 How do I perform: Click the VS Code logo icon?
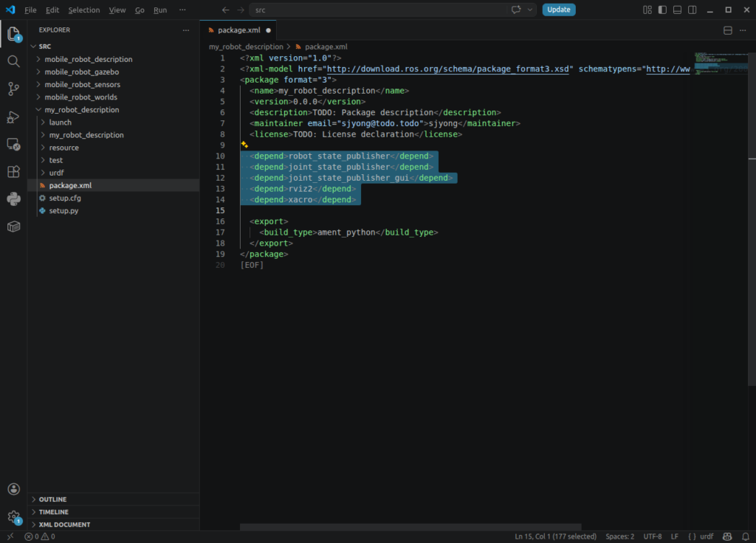pyautogui.click(x=10, y=10)
